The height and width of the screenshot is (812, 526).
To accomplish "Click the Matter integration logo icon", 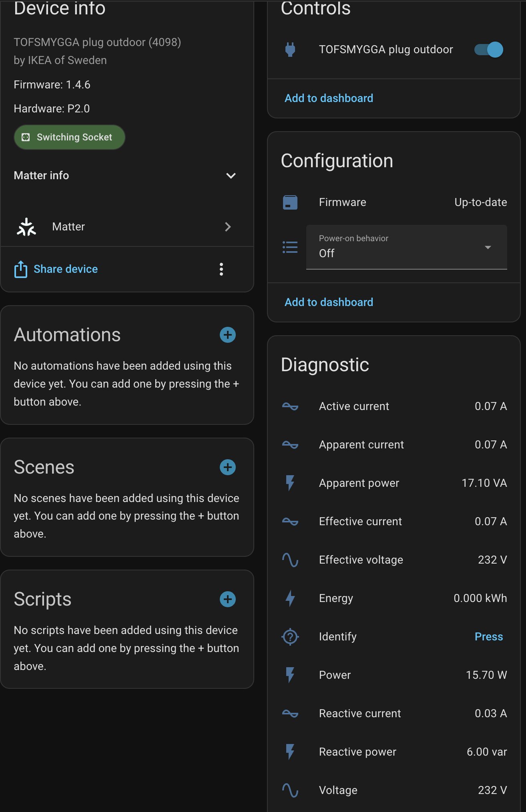I will coord(26,227).
